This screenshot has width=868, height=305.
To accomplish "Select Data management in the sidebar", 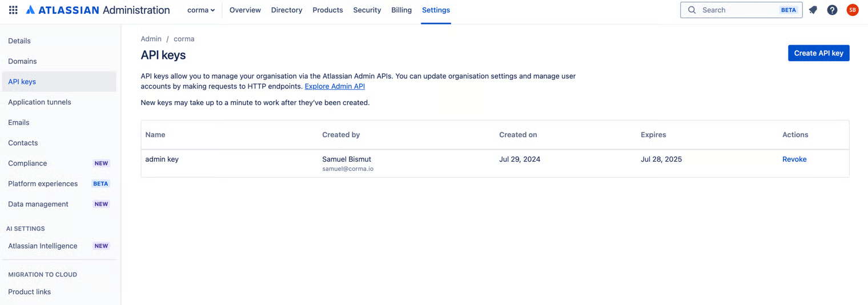I will point(38,204).
